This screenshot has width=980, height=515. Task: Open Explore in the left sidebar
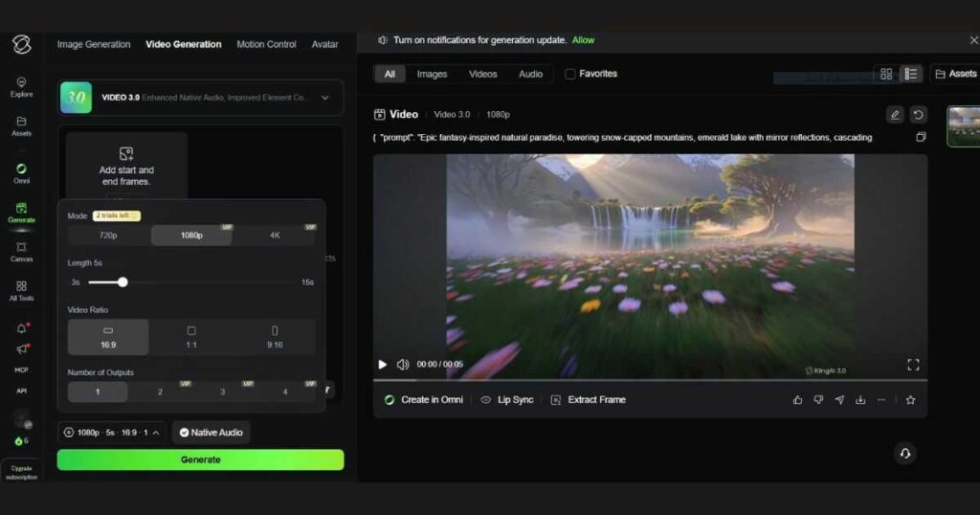pyautogui.click(x=21, y=87)
